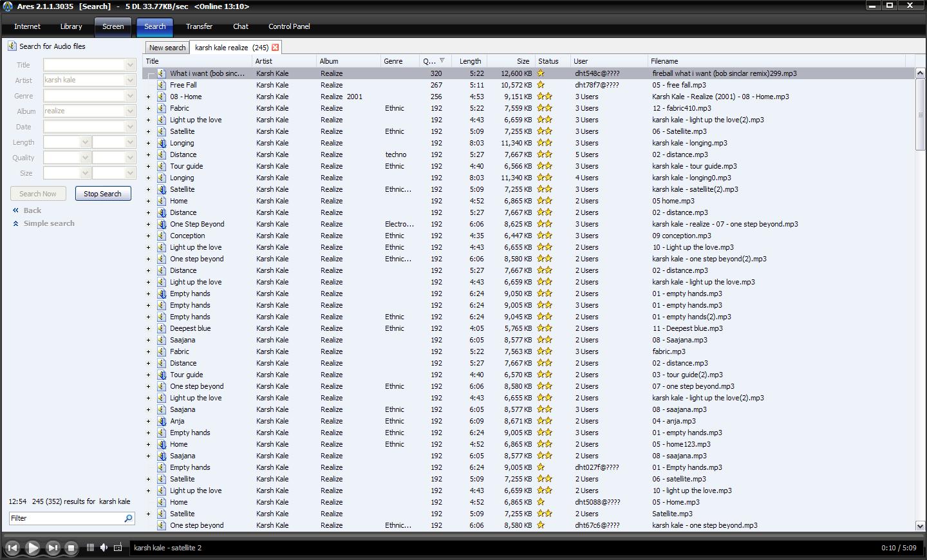Skip to the next track
This screenshot has height=560, width=927.
click(x=53, y=548)
